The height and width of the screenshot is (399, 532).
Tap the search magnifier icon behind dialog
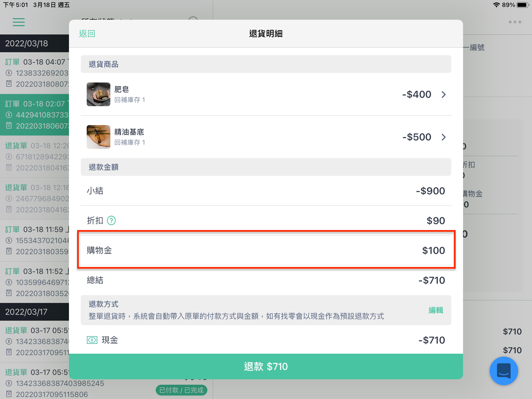click(193, 18)
